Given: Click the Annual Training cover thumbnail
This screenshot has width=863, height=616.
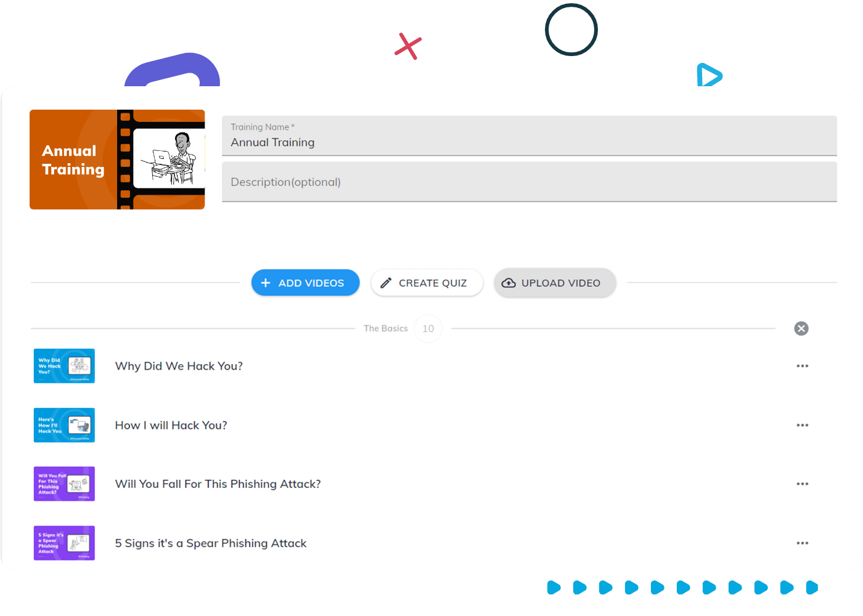Looking at the screenshot, I should click(117, 160).
